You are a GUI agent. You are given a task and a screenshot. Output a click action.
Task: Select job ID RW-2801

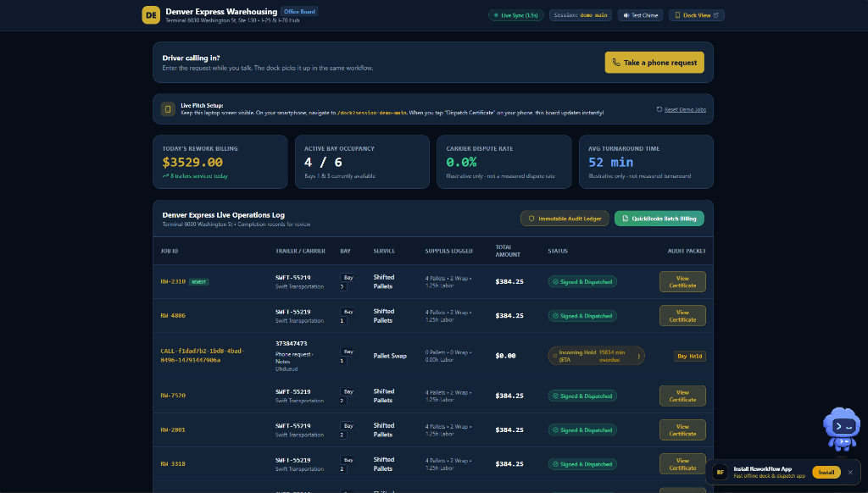173,430
